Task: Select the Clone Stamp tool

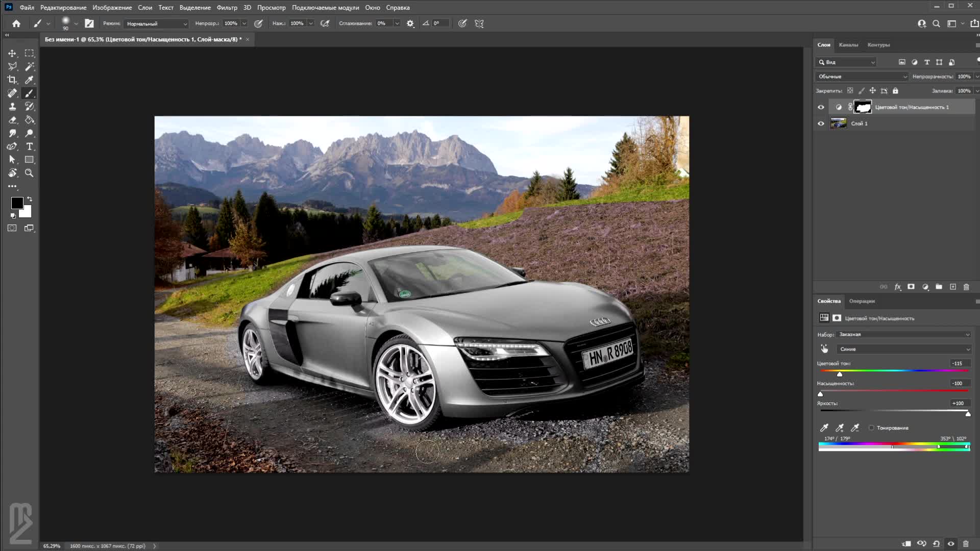Action: (x=12, y=107)
